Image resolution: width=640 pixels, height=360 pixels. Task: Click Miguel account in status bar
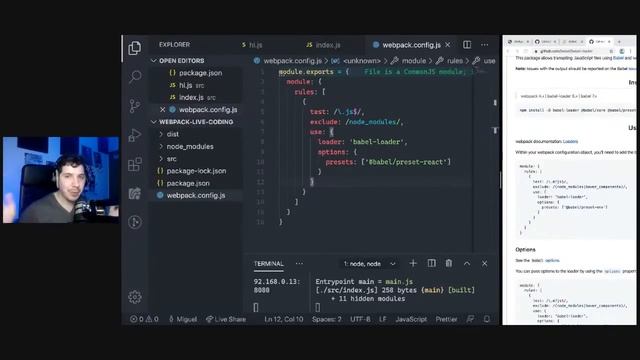(x=183, y=319)
